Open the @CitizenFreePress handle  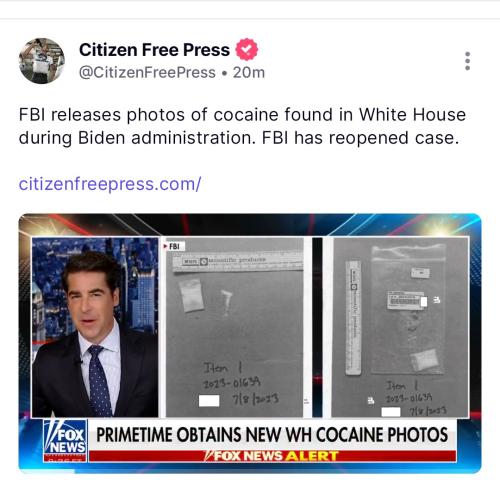pos(147,72)
